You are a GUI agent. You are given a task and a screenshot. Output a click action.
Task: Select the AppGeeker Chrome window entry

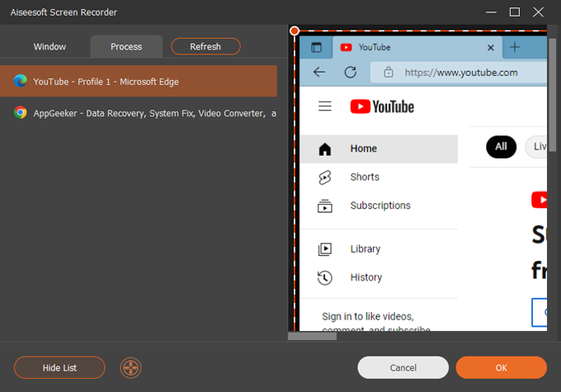[x=139, y=113]
